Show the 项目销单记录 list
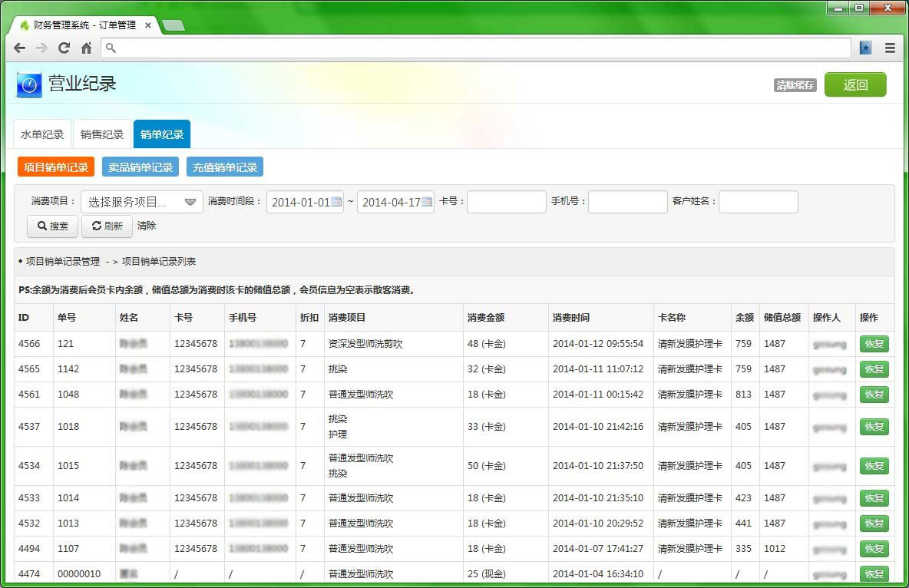 point(55,167)
